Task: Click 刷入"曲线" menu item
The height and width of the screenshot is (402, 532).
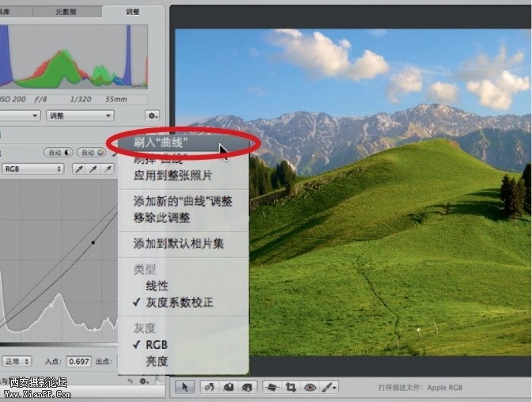Action: (162, 143)
